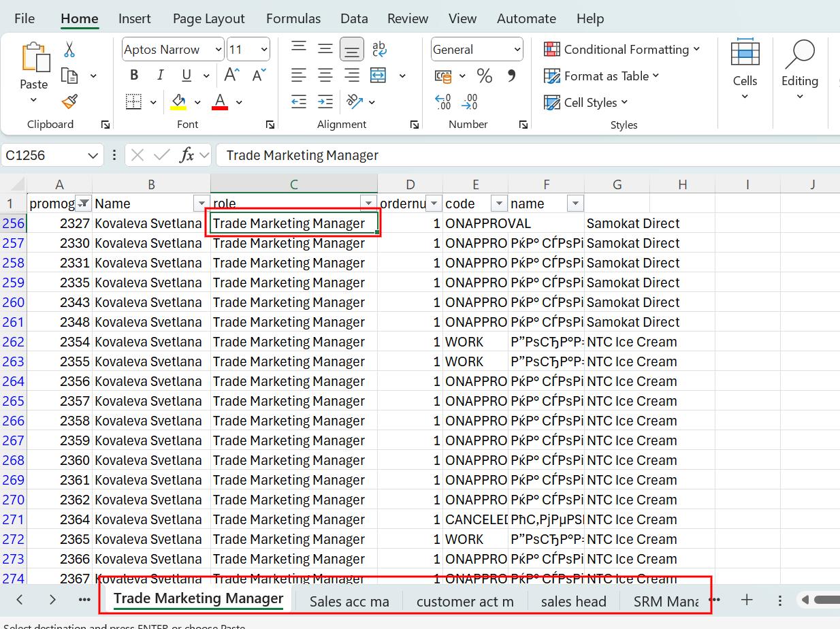Open the Automate ribbon tab

(526, 18)
